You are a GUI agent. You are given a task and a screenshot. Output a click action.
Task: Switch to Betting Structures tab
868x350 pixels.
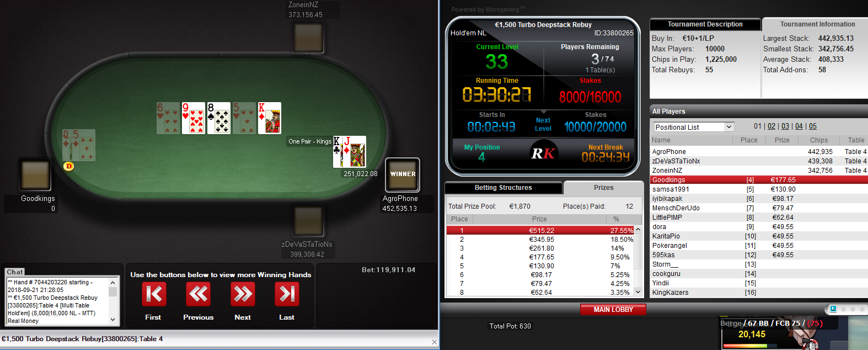coord(503,188)
